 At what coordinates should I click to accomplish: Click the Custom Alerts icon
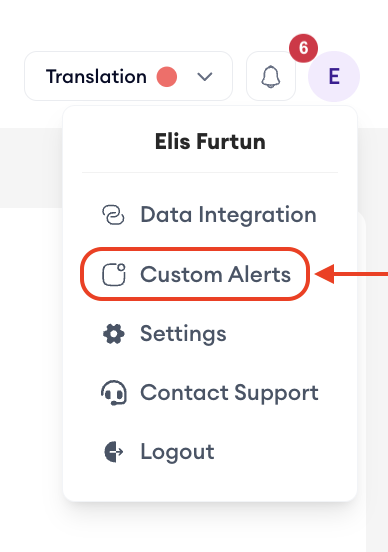(114, 274)
